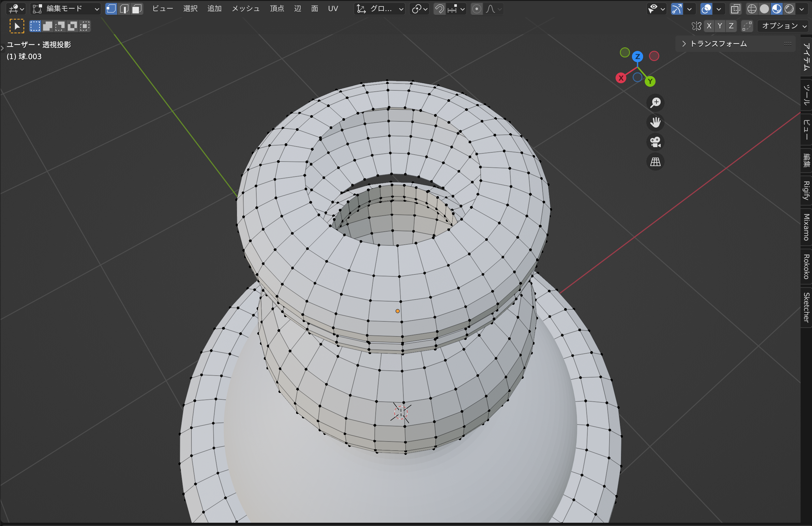The image size is (812, 526).
Task: Enable Z axis mirror
Action: 731,26
